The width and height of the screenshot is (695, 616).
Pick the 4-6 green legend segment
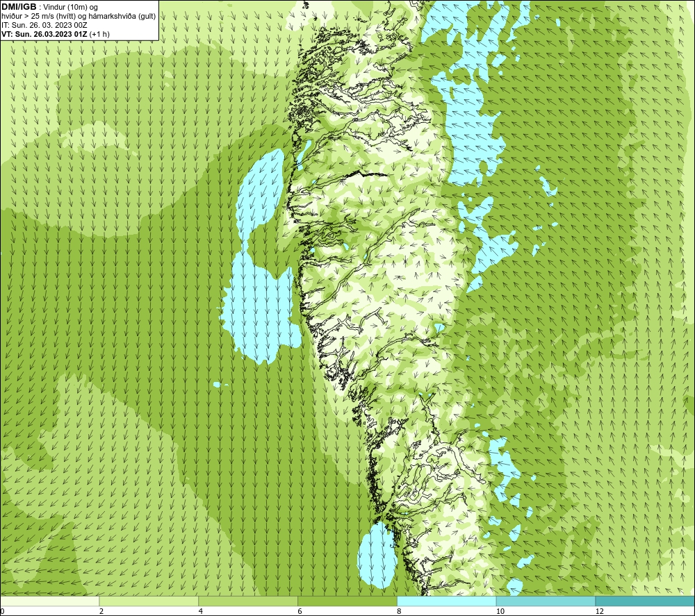coord(248,601)
